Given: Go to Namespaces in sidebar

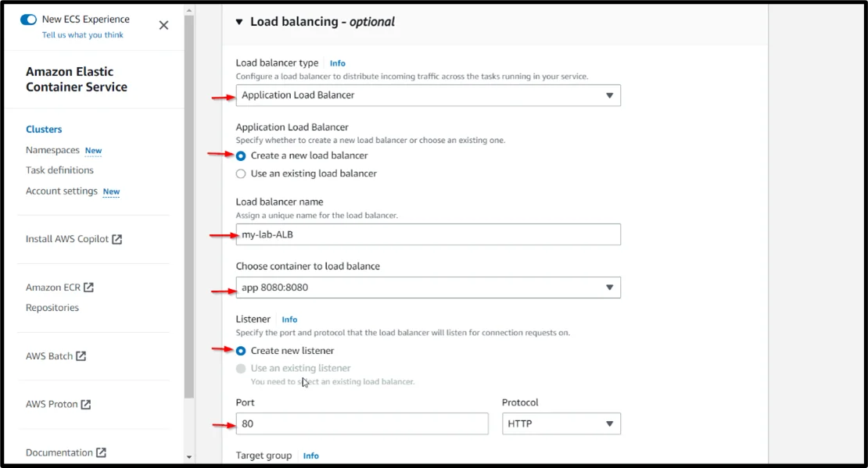Looking at the screenshot, I should tap(52, 150).
